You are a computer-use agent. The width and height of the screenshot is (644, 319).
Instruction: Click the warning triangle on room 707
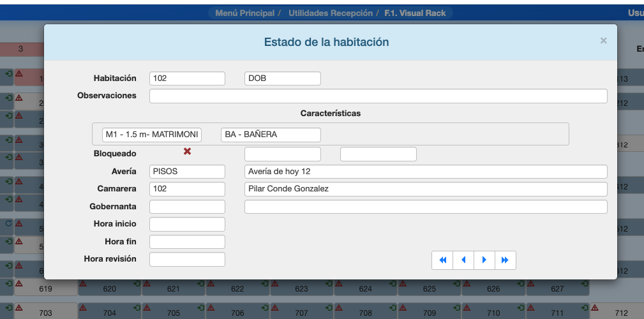pos(275,308)
